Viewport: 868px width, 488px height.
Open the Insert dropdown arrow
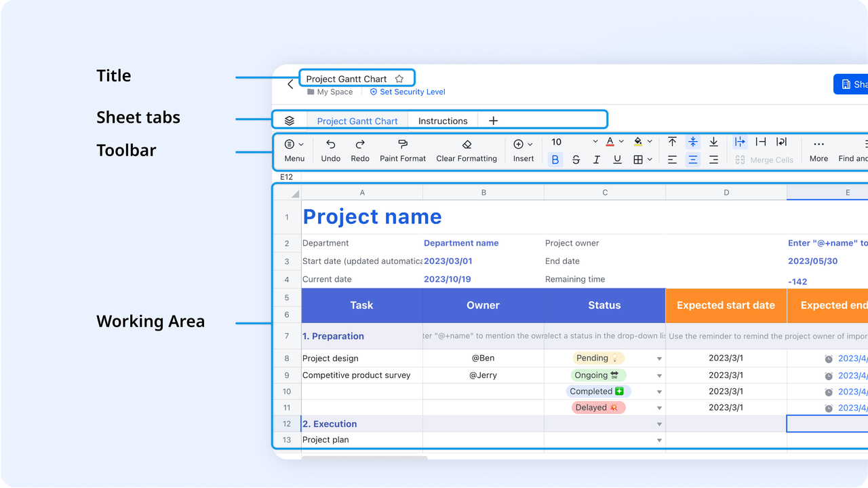click(x=531, y=142)
